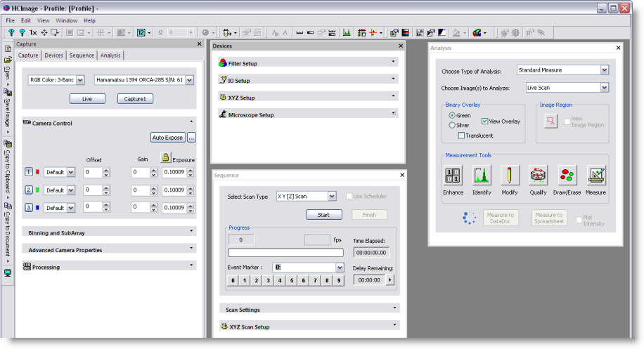Click event marker number 5 button
The height and width of the screenshot is (349, 644).
pyautogui.click(x=291, y=281)
